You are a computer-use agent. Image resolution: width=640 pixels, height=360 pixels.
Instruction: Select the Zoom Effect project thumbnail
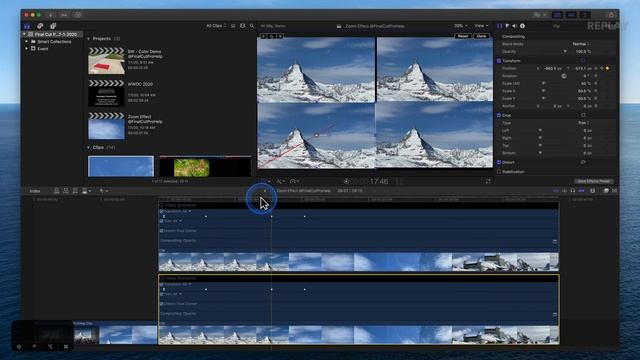(x=106, y=126)
